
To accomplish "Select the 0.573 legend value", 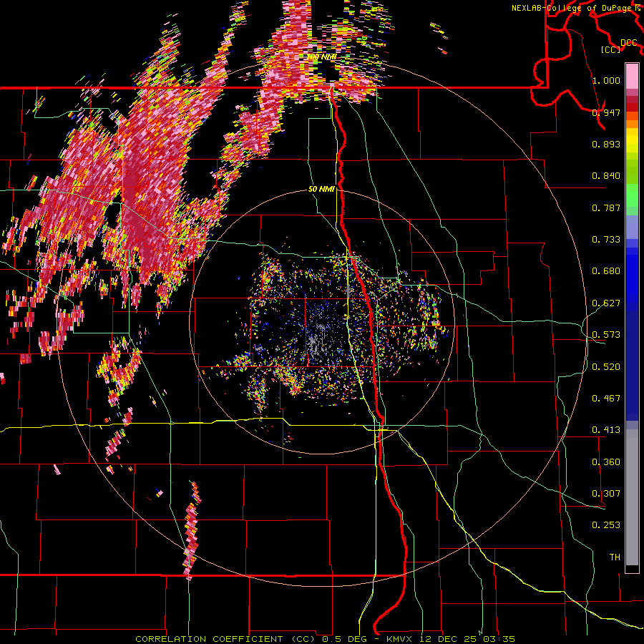I will pos(606,335).
